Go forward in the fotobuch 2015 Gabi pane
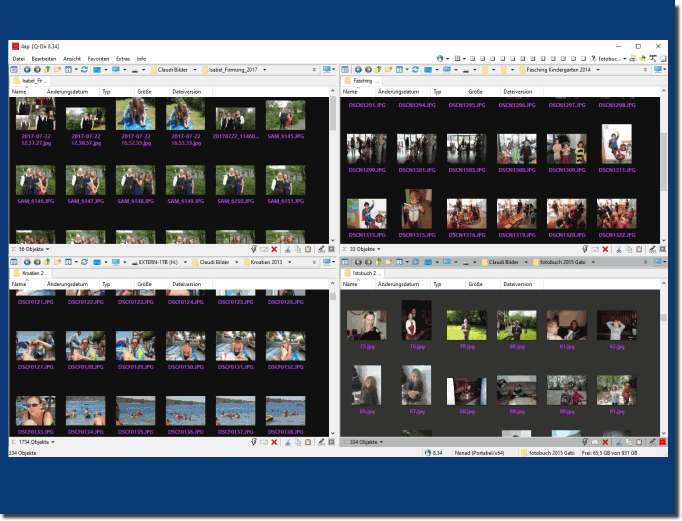The height and width of the screenshot is (521, 682). point(368,262)
